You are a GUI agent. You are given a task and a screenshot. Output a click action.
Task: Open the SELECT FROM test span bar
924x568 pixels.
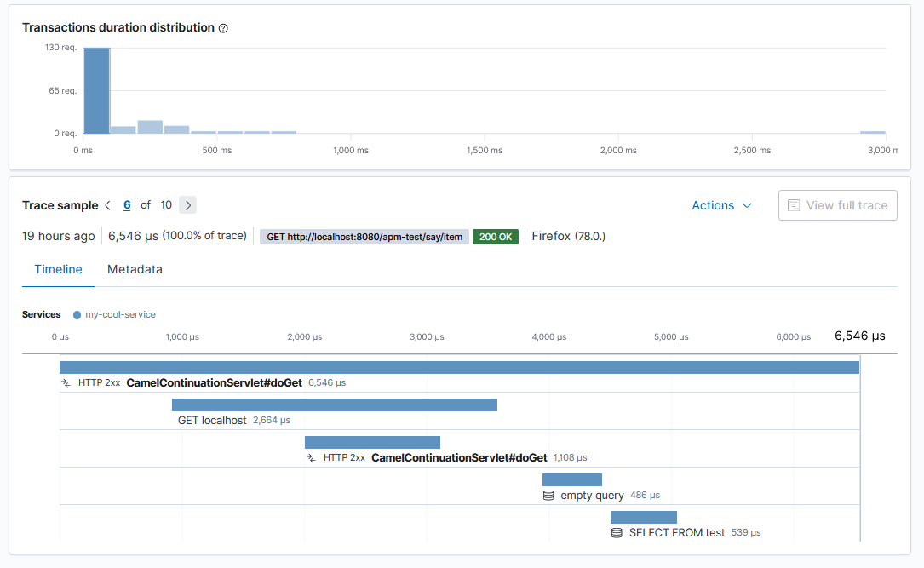click(644, 517)
